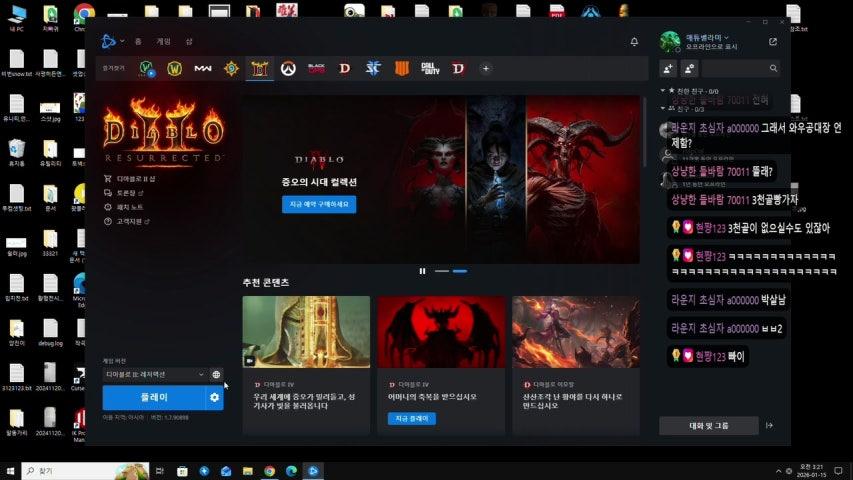Click the blue 플레이 play button
Screen dimensions: 853x480
click(x=154, y=397)
